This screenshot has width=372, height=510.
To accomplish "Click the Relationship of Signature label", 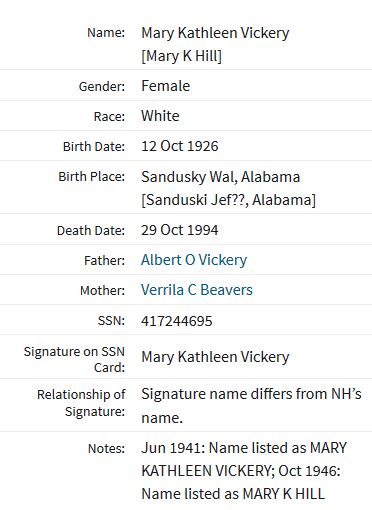I will pos(81,403).
